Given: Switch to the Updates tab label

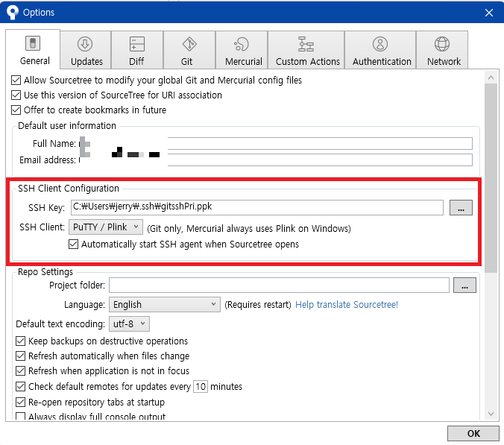Looking at the screenshot, I should pos(86,61).
